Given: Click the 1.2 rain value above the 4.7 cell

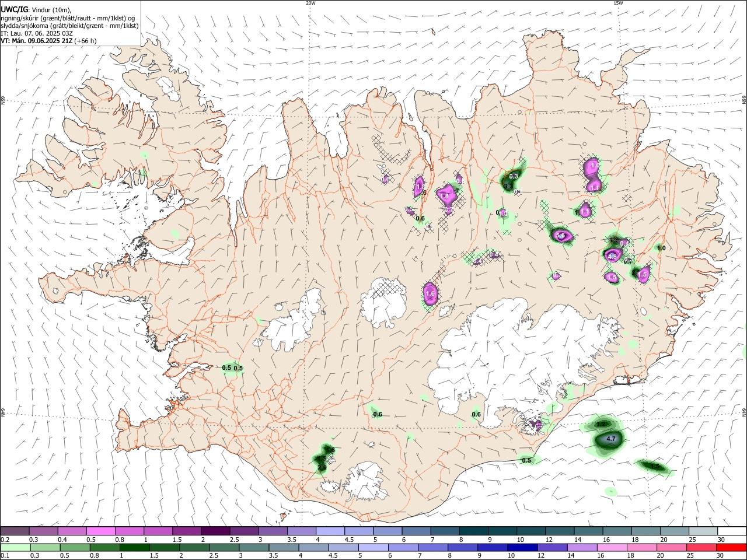Looking at the screenshot, I should pos(601,424).
